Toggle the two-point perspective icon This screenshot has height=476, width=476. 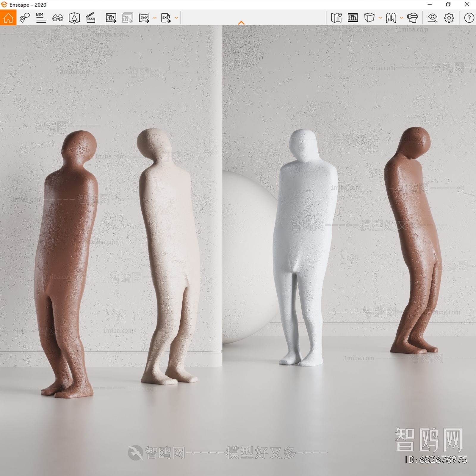click(74, 18)
